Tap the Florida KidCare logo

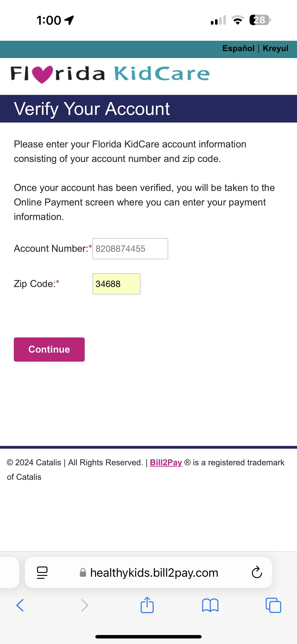[x=110, y=74]
